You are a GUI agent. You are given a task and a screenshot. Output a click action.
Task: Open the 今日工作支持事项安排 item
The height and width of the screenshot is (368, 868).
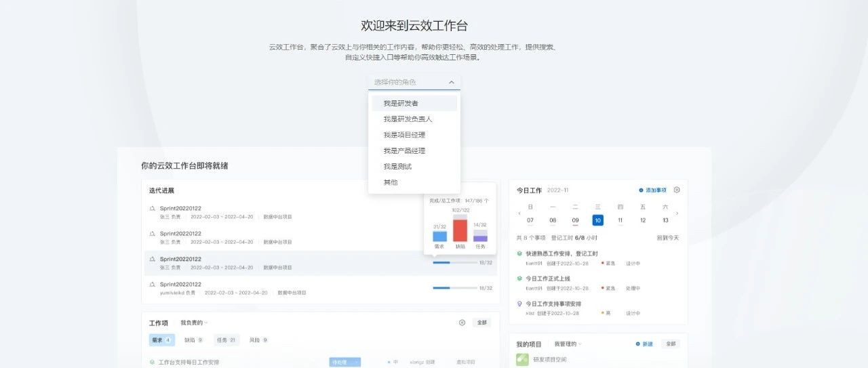tap(553, 304)
